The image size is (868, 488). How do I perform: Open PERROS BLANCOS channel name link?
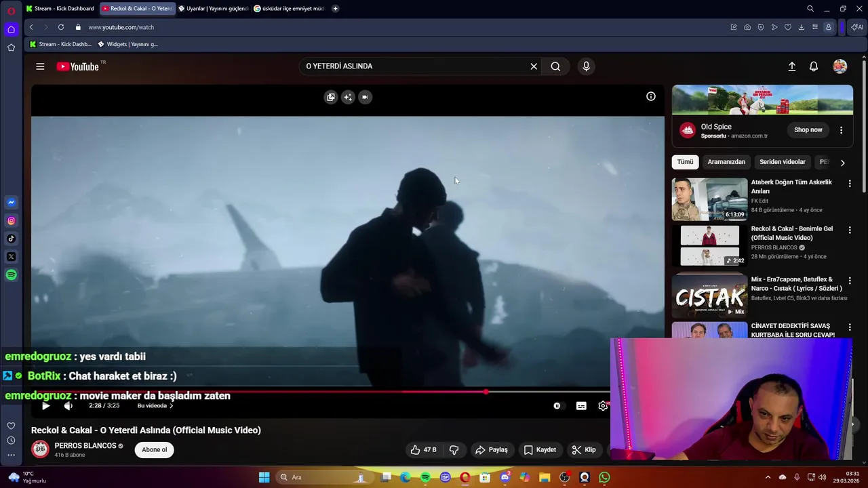(85, 446)
